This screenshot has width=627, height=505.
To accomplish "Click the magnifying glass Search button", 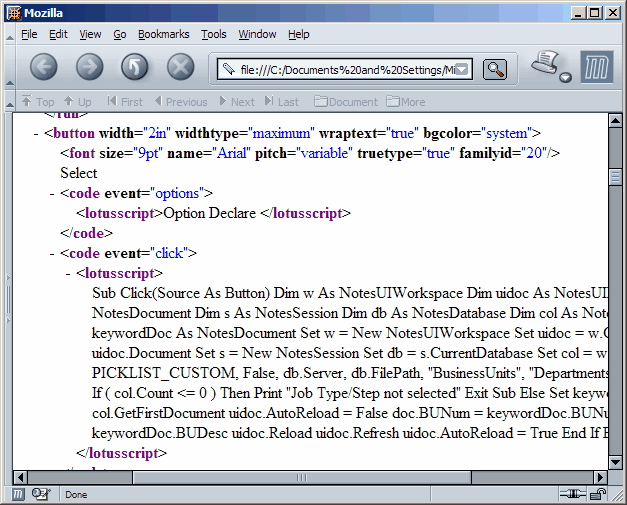I will [x=495, y=69].
